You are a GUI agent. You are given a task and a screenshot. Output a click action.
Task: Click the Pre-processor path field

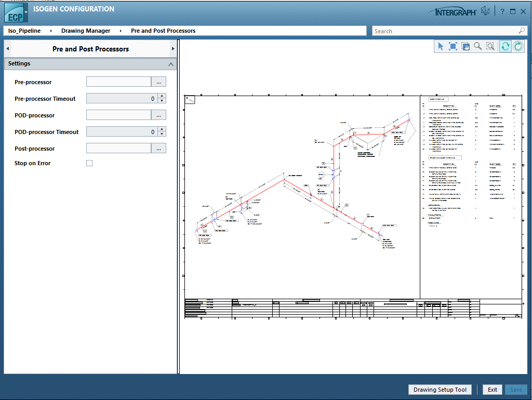click(119, 82)
